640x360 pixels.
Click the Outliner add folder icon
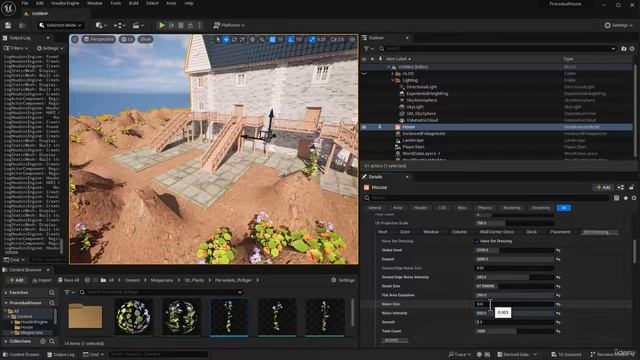(624, 49)
